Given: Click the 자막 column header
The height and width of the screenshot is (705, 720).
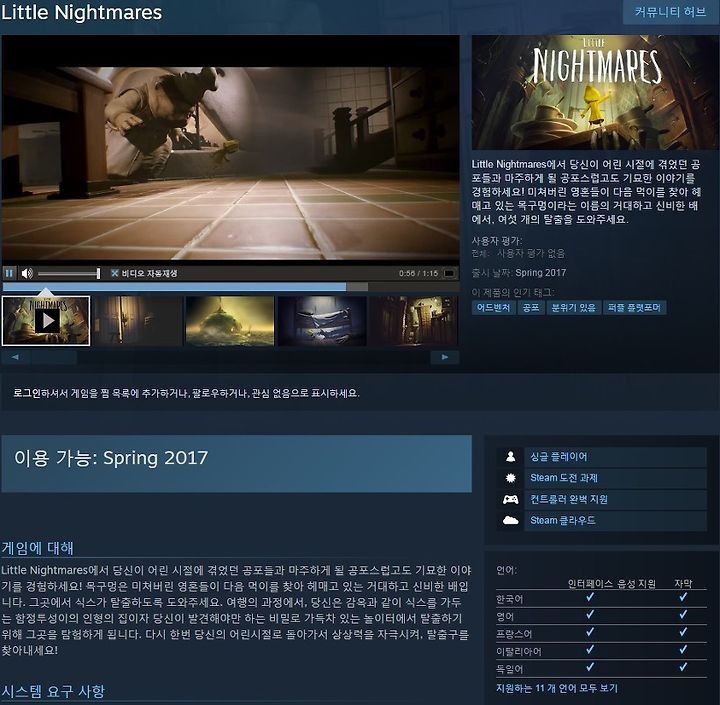Looking at the screenshot, I should pos(683,583).
